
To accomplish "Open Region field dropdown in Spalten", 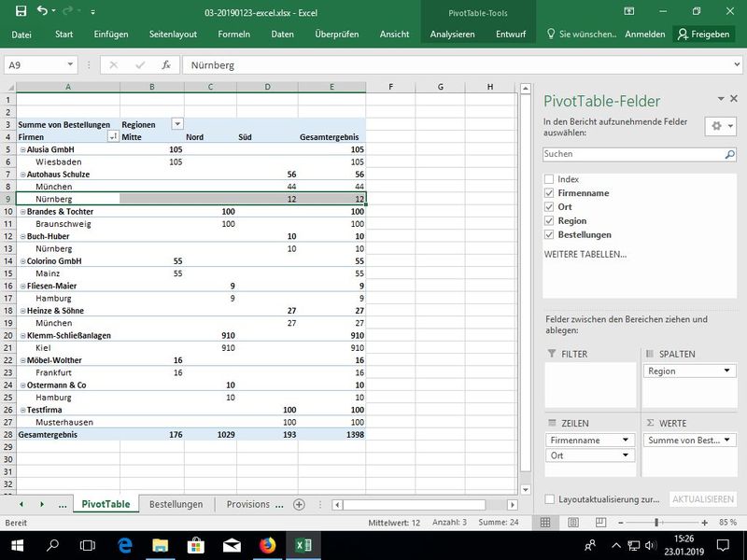I will (x=727, y=371).
